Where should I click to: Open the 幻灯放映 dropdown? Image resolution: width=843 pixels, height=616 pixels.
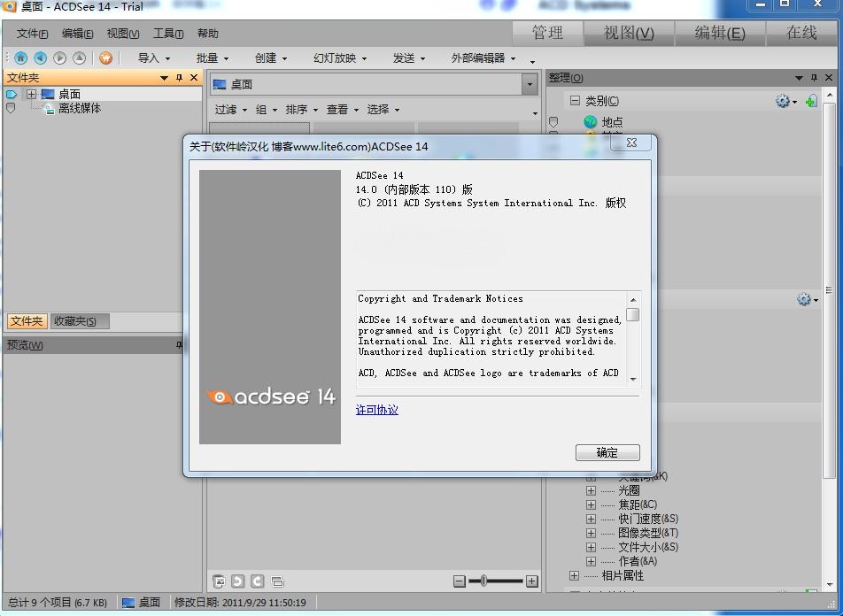click(340, 58)
